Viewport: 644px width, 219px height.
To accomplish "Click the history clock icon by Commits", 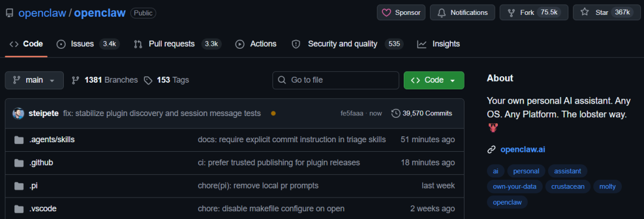I will [x=396, y=114].
